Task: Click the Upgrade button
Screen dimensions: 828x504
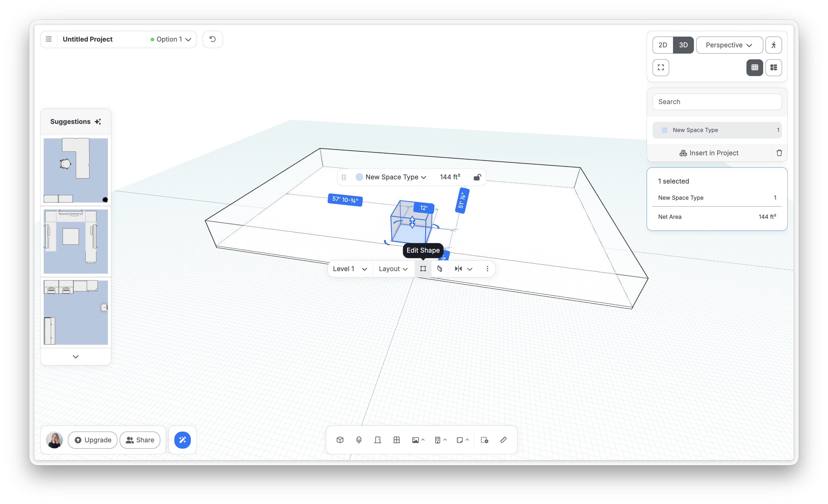Action: 93,440
